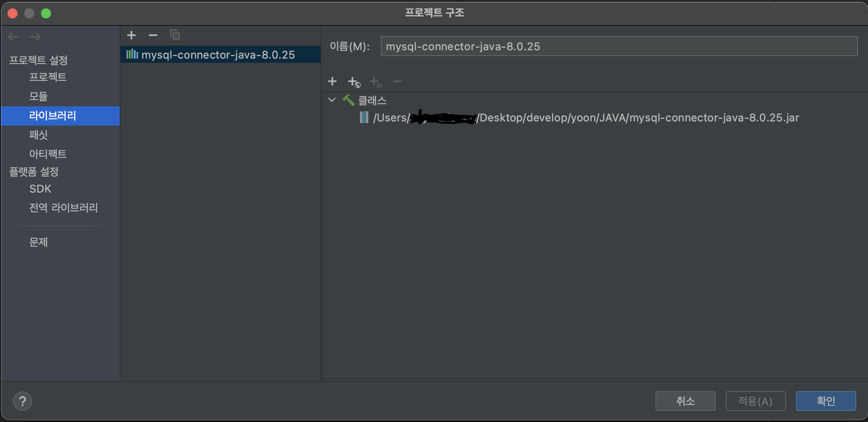Add library root from URL
This screenshot has width=868, height=422.
point(354,82)
